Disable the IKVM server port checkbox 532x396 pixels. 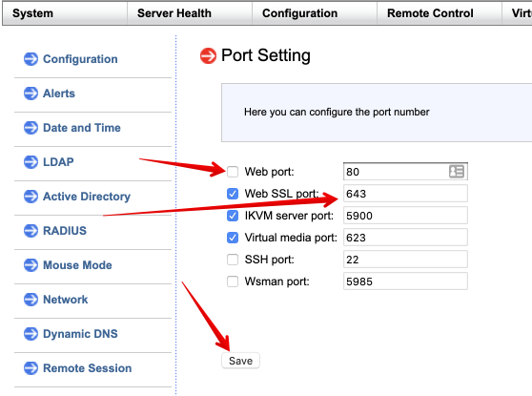point(233,216)
